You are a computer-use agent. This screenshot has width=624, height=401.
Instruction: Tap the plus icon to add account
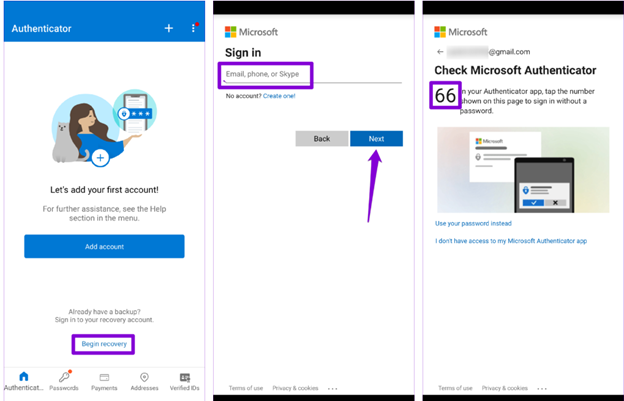click(169, 29)
